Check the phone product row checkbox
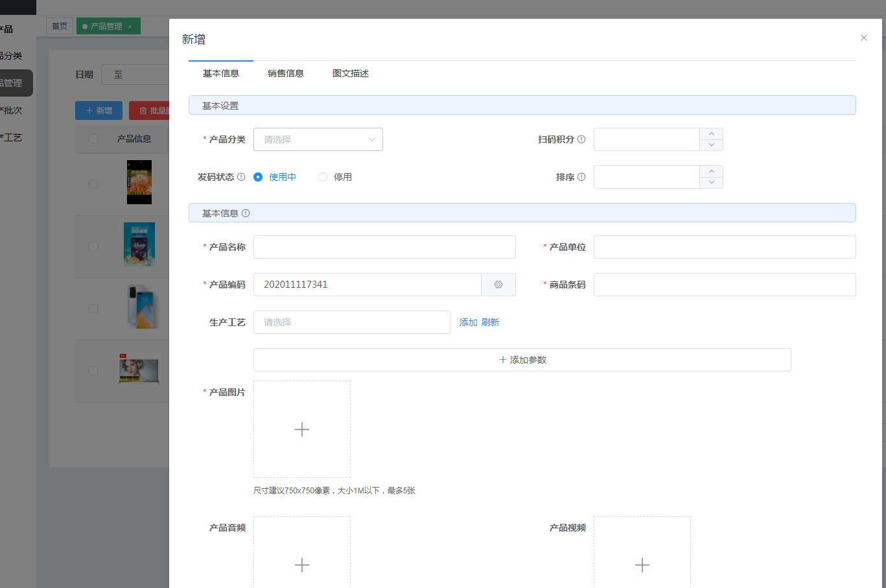The height and width of the screenshot is (588, 886). (93, 309)
